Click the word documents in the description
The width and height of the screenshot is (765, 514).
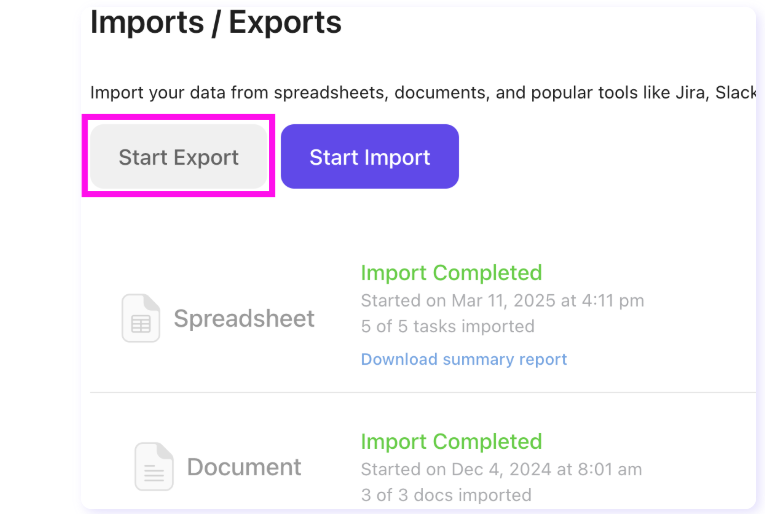[442, 92]
